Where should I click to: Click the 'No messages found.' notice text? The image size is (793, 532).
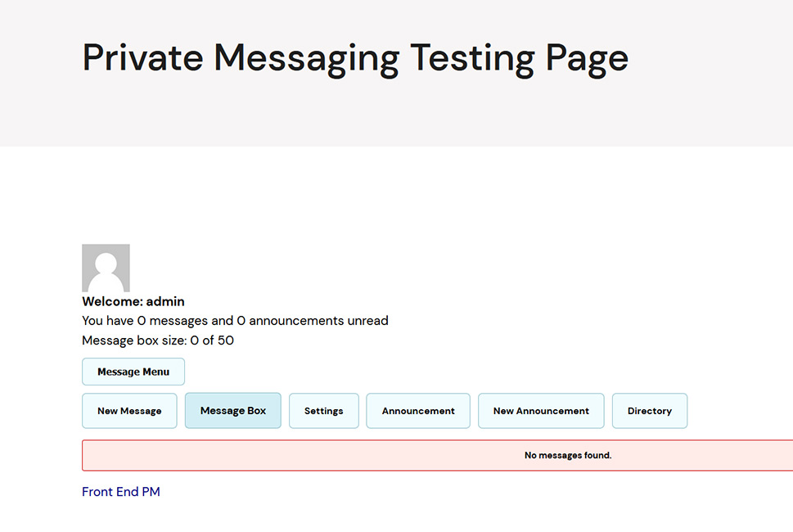568,455
